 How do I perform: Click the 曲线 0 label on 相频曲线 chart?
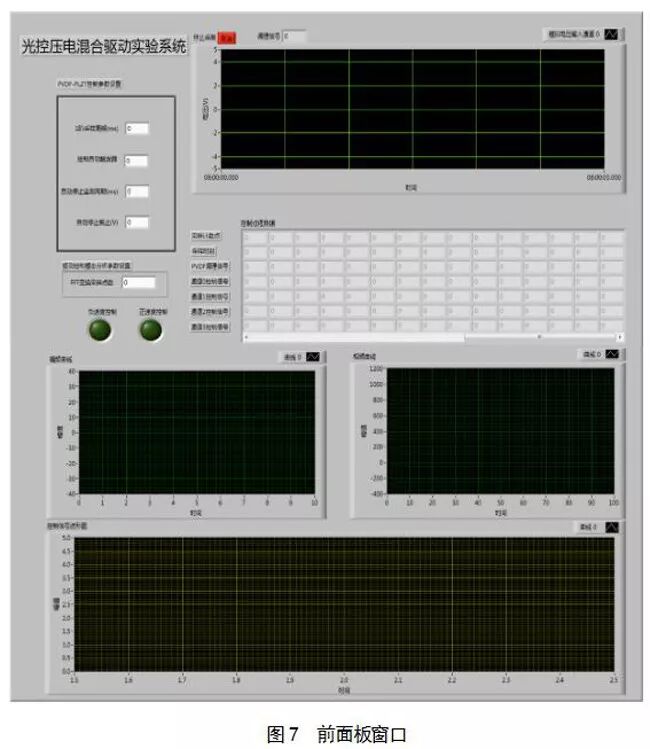click(592, 354)
